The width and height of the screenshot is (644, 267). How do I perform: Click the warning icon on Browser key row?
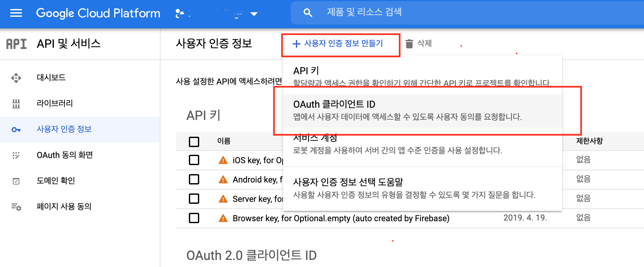(223, 218)
